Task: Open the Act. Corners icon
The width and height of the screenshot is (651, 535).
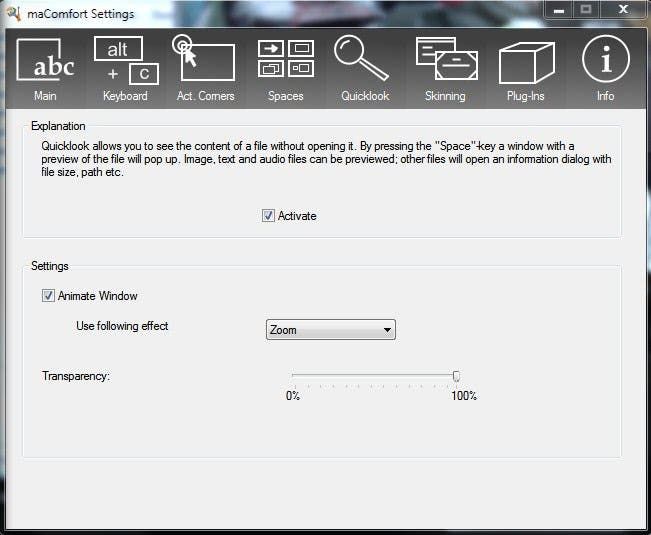Action: pos(203,58)
